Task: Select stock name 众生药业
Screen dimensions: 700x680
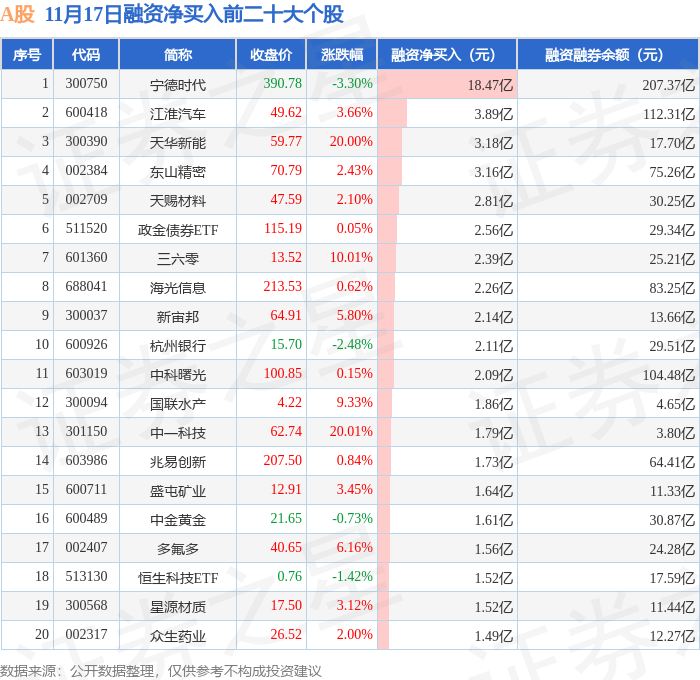Action: 178,636
